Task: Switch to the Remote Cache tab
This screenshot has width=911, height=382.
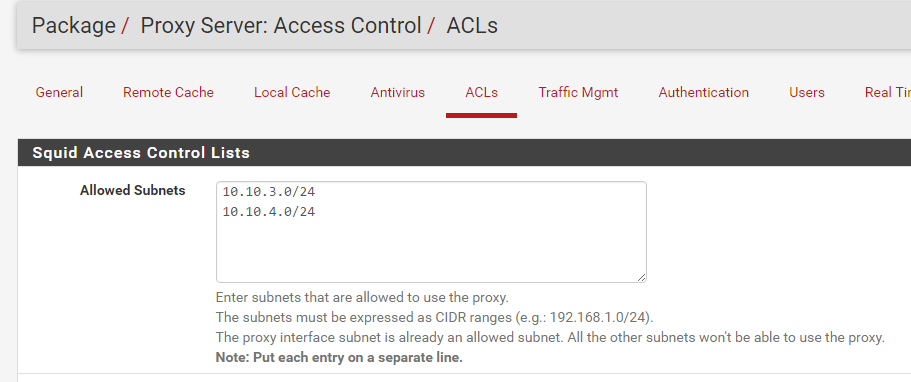Action: [x=168, y=92]
